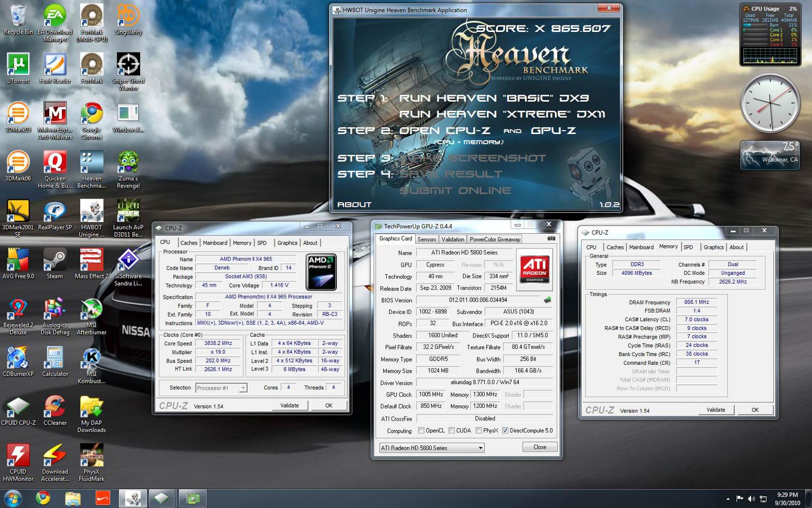This screenshot has width=812, height=508.
Task: Launch EA Download Manager shortcut
Action: (x=55, y=23)
